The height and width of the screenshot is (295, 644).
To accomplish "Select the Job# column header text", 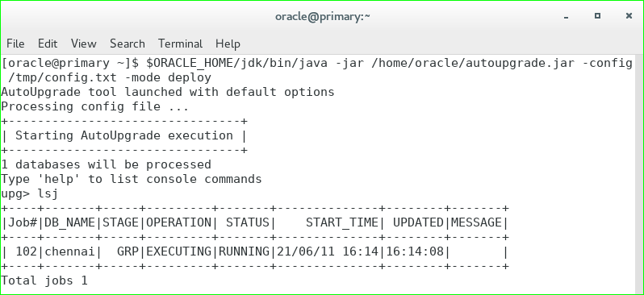I will (x=23, y=222).
